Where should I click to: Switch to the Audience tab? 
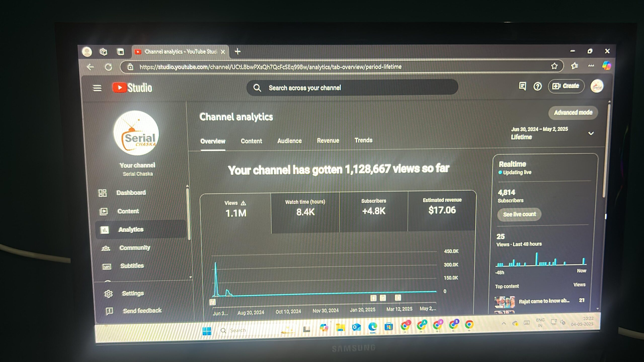coord(289,141)
